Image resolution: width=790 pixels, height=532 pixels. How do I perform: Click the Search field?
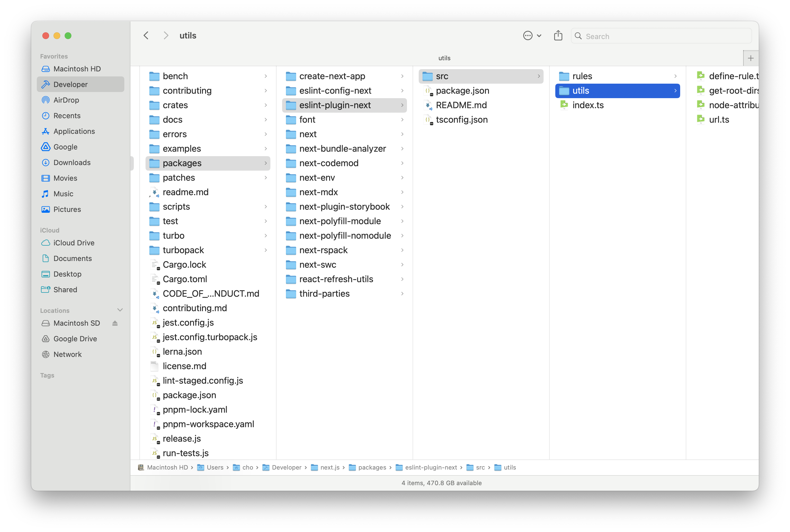[661, 36]
